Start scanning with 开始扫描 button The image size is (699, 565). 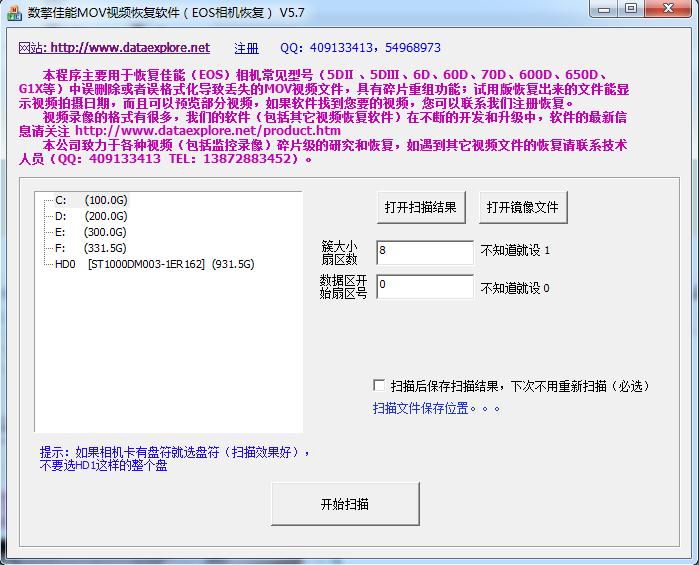pyautogui.click(x=345, y=504)
